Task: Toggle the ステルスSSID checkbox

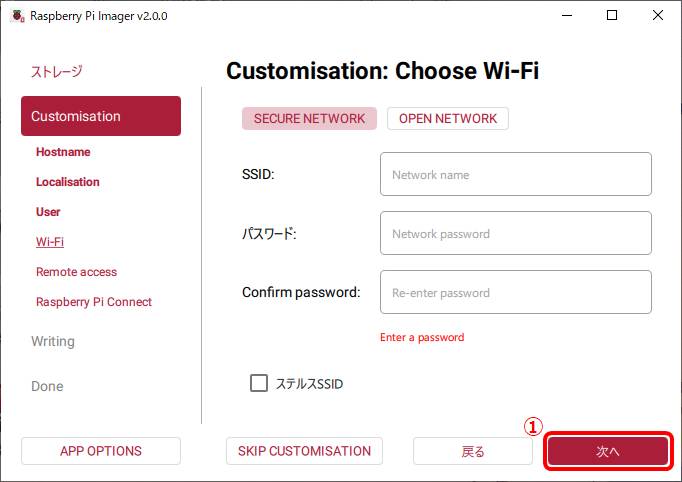Action: (259, 383)
